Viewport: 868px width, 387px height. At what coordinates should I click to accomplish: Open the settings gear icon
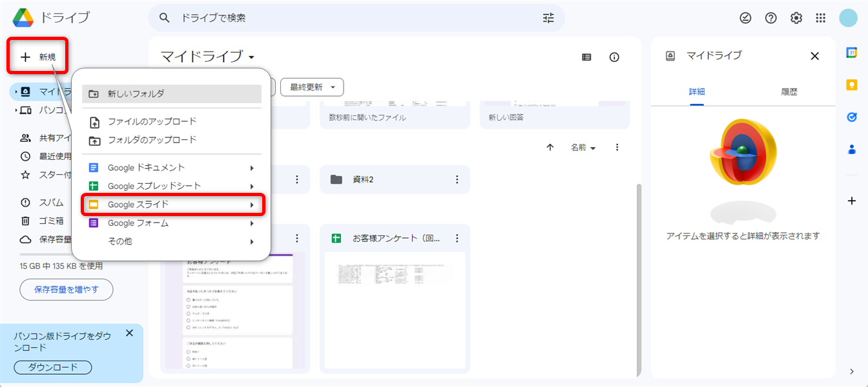[x=796, y=18]
